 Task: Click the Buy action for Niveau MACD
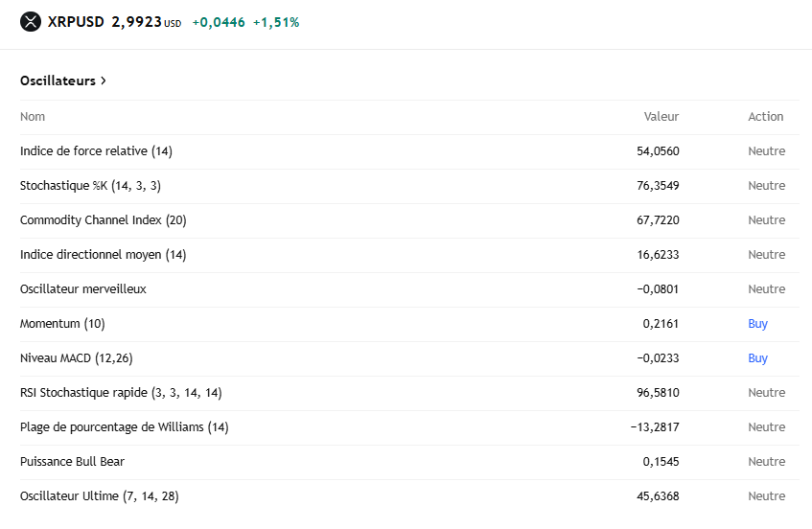757,358
